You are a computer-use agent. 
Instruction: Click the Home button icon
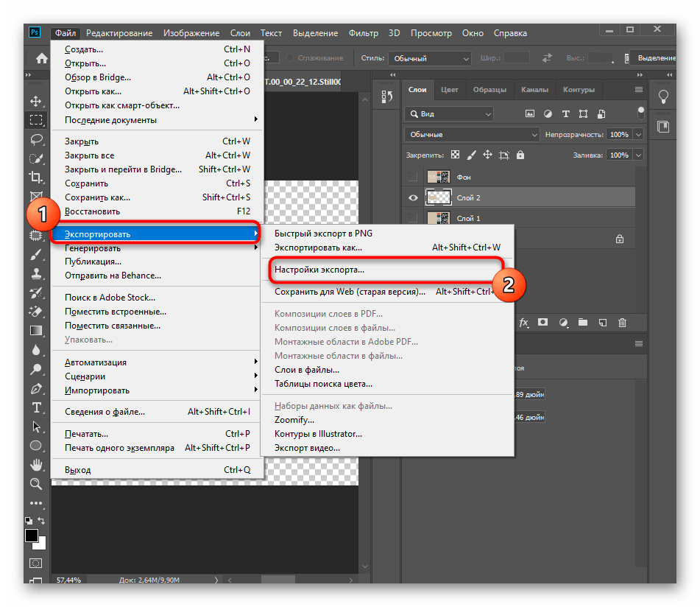[42, 58]
